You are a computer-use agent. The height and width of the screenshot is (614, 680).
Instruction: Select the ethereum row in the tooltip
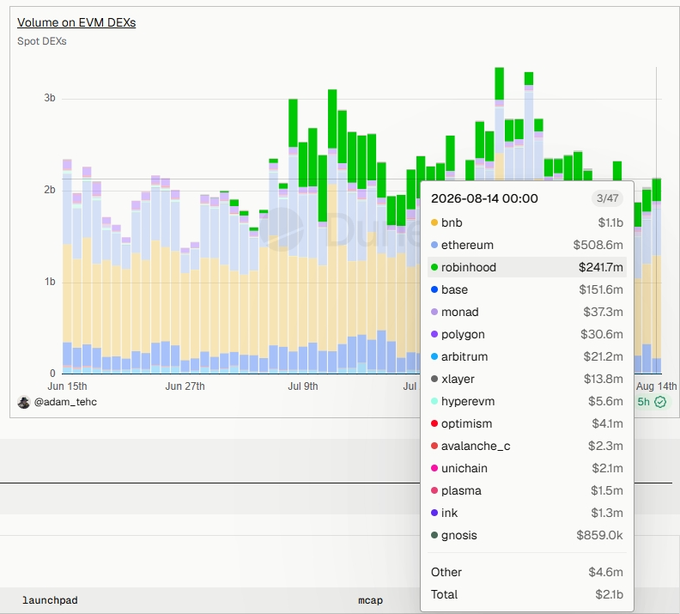pyautogui.click(x=527, y=245)
